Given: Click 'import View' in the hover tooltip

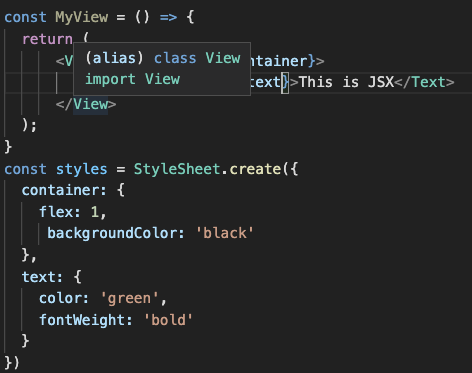Looking at the screenshot, I should point(132,79).
